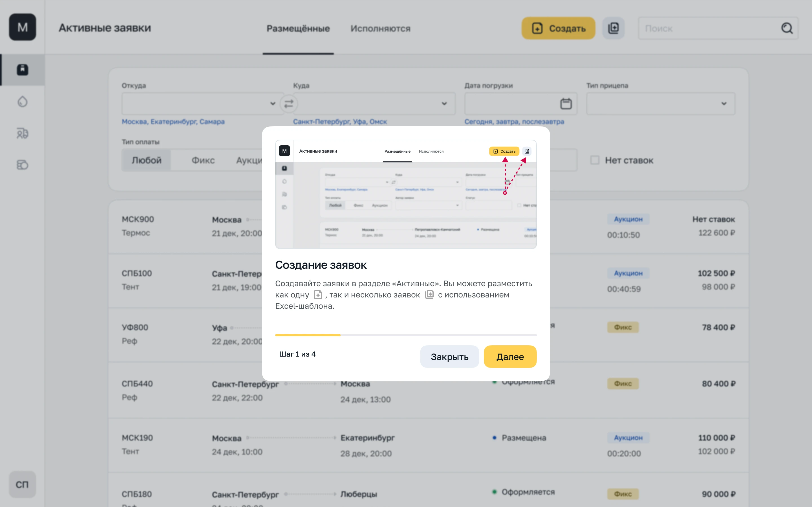Image resolution: width=812 pixels, height=507 pixels.
Task: Click the Далее button
Action: click(x=510, y=357)
